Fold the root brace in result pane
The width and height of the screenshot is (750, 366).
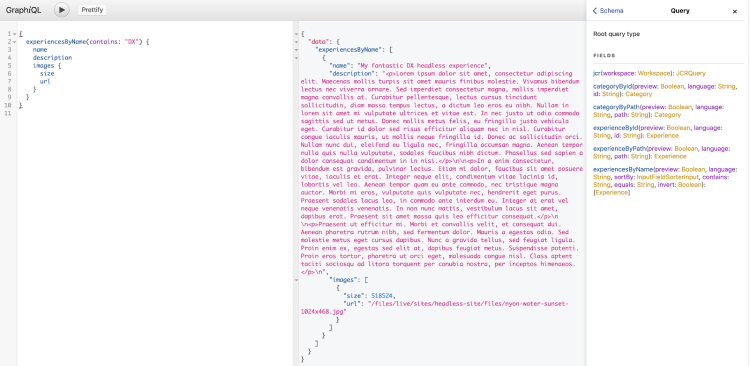coord(296,34)
